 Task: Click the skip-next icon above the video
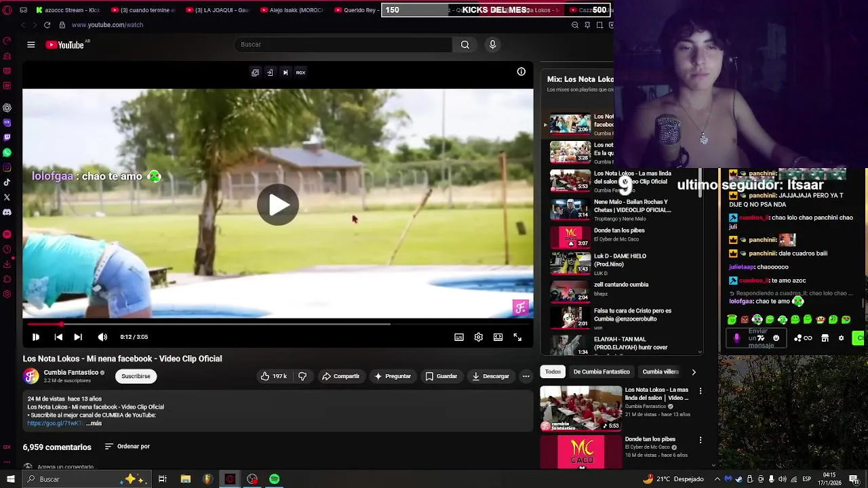[285, 73]
